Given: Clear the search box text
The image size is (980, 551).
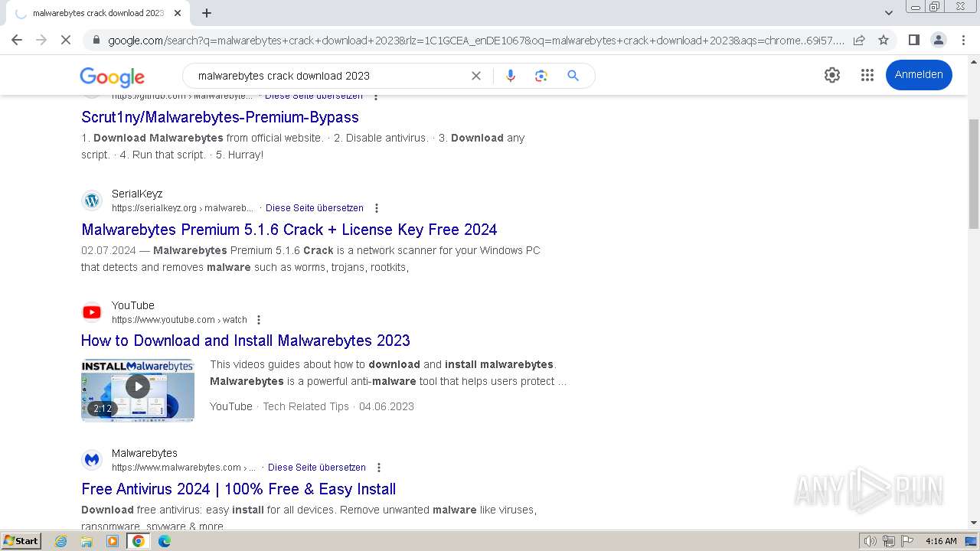Looking at the screenshot, I should click(476, 76).
